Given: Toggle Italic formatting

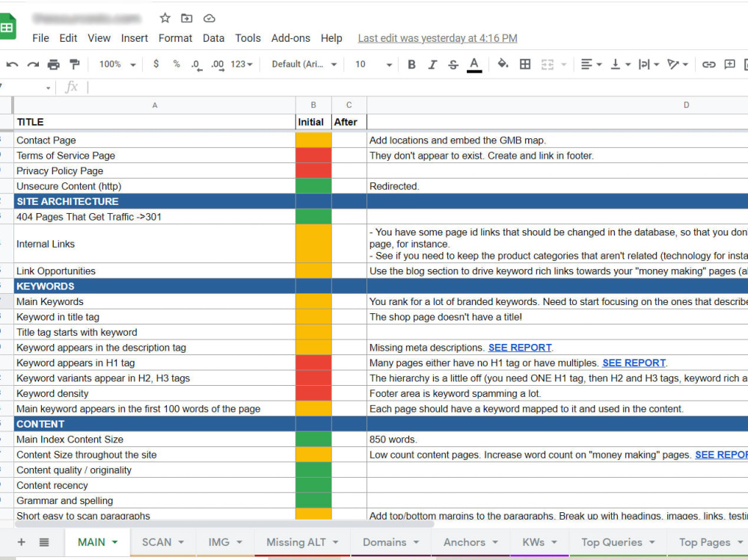Looking at the screenshot, I should pos(432,64).
